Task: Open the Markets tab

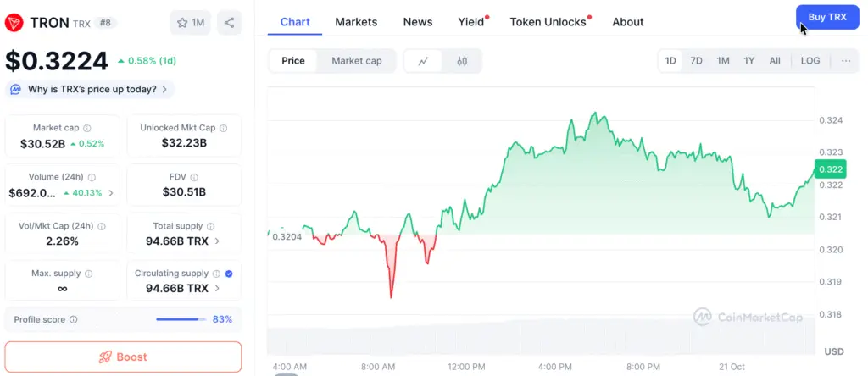Action: coord(356,22)
